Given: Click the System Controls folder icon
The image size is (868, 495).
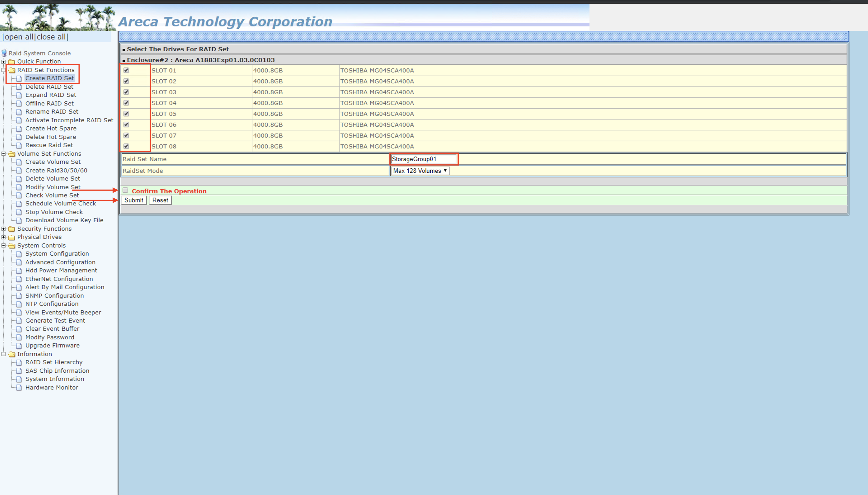Looking at the screenshot, I should (x=12, y=245).
